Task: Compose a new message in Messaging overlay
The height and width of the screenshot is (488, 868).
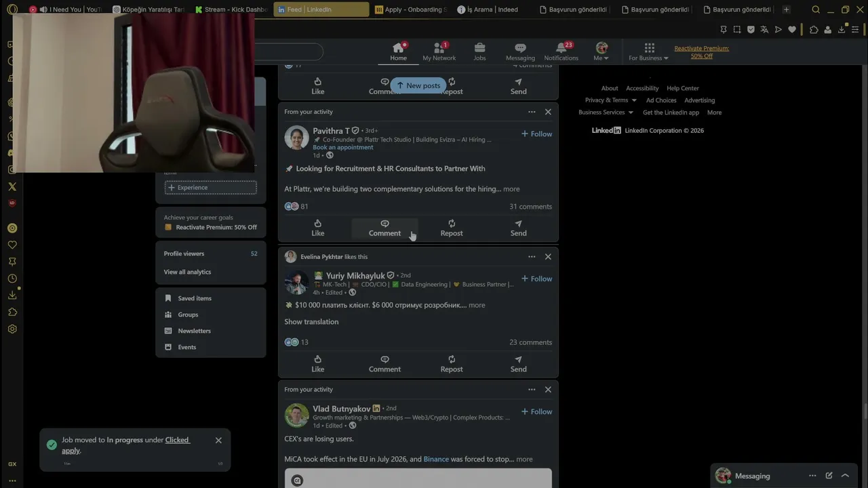Action: [x=829, y=476]
